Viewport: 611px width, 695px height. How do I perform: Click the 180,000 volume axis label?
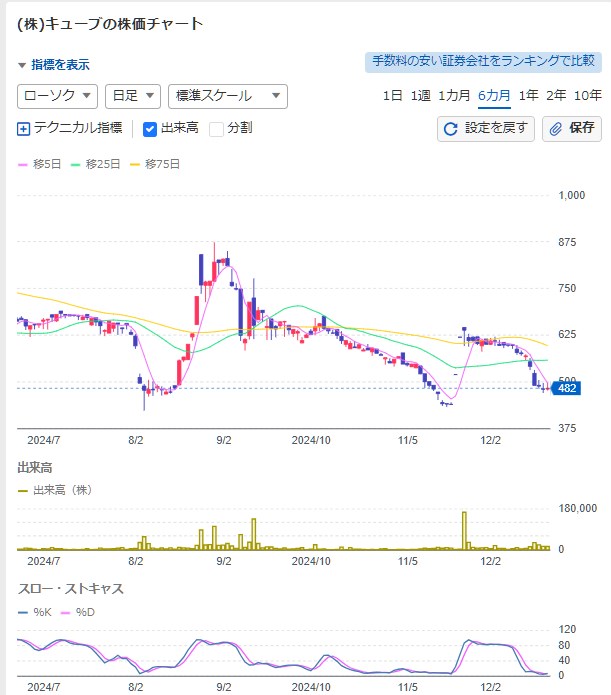[x=578, y=508]
